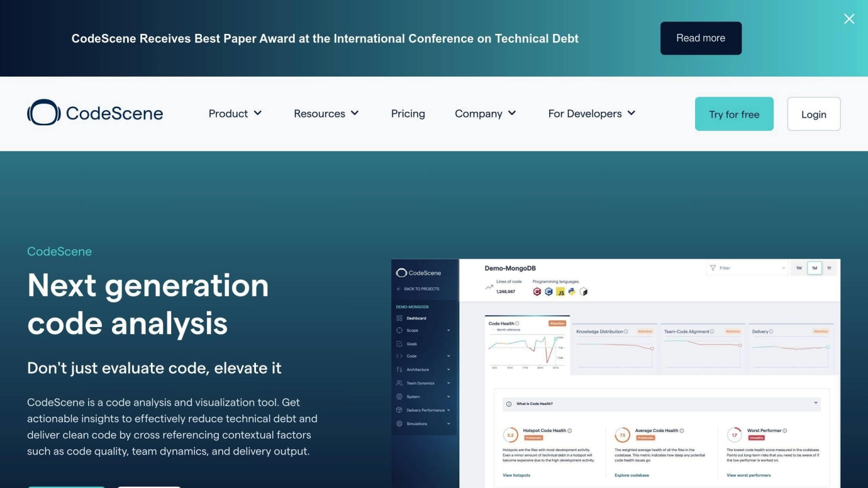This screenshot has height=488, width=868.
Task: Click the Explore codebase link
Action: (632, 475)
